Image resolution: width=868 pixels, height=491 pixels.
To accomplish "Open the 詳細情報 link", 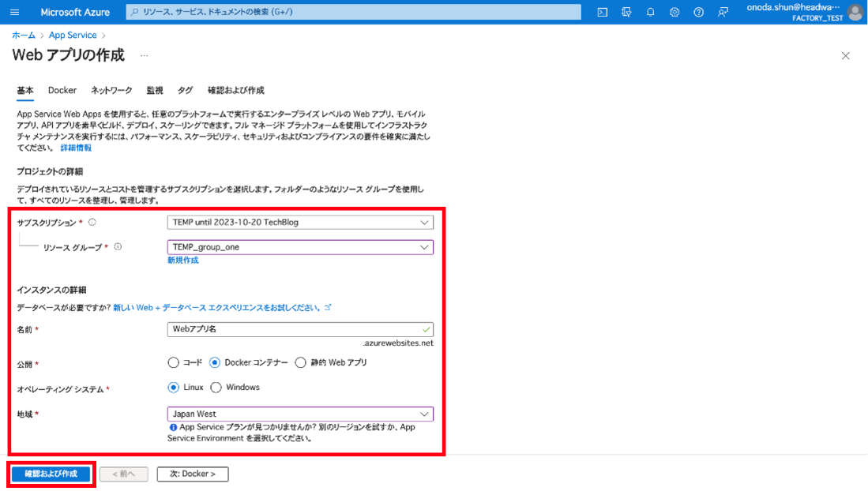I will [76, 148].
